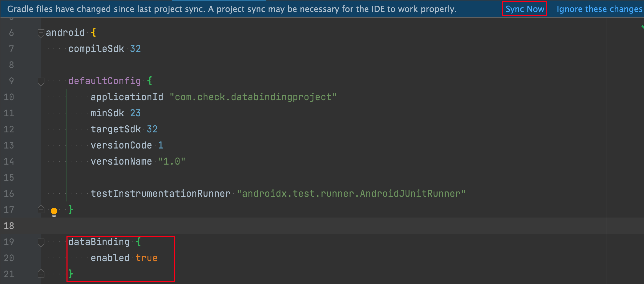Click the Sync Now link
The width and height of the screenshot is (644, 284).
(525, 9)
